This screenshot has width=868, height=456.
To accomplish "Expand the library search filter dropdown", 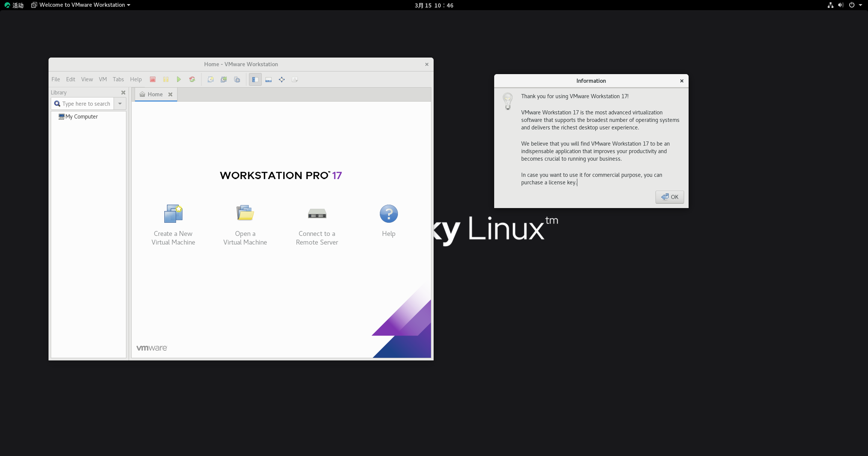I will [120, 103].
